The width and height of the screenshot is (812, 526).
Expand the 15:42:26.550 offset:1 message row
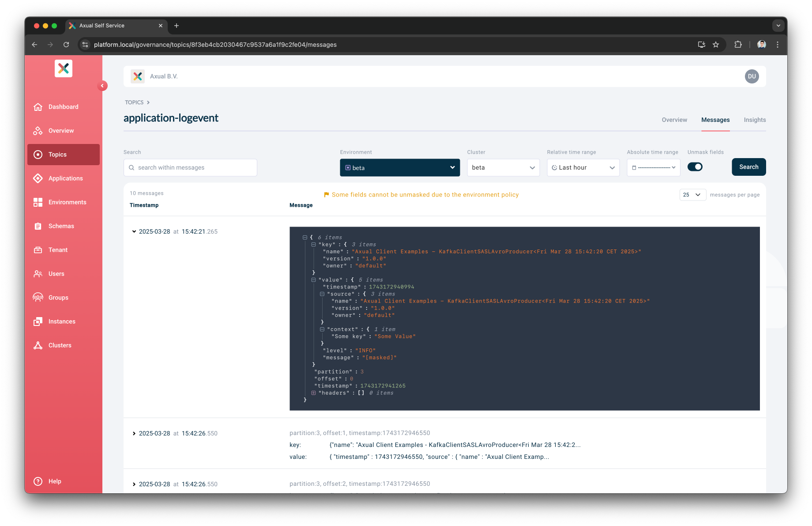coord(134,434)
